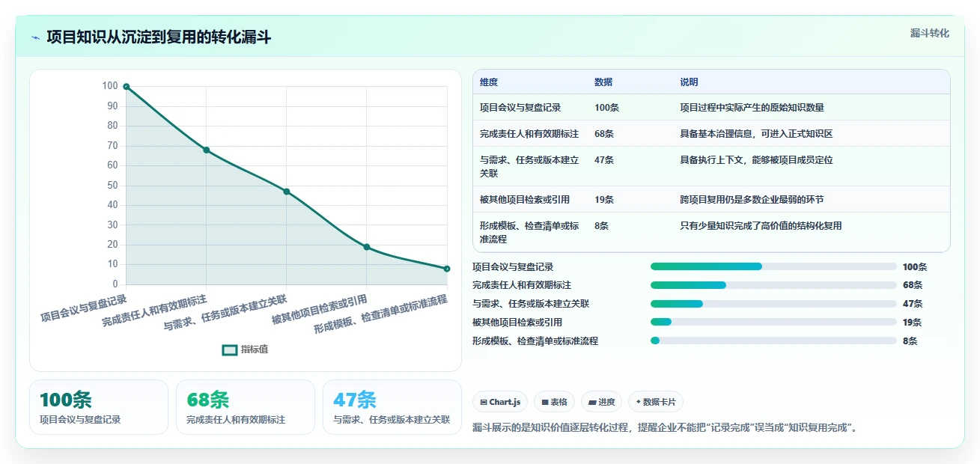
Task: Click 跨项目复用仍是多数企业最弱的环节 description
Action: 752,200
